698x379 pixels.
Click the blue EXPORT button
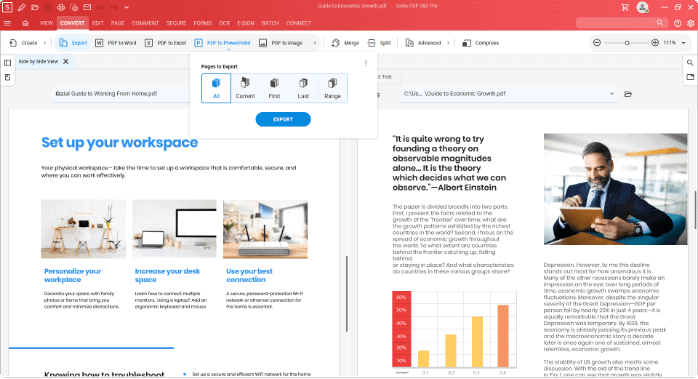283,119
